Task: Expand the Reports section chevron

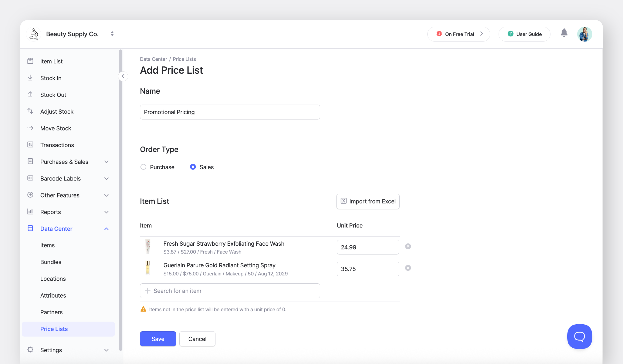Action: pyautogui.click(x=106, y=212)
